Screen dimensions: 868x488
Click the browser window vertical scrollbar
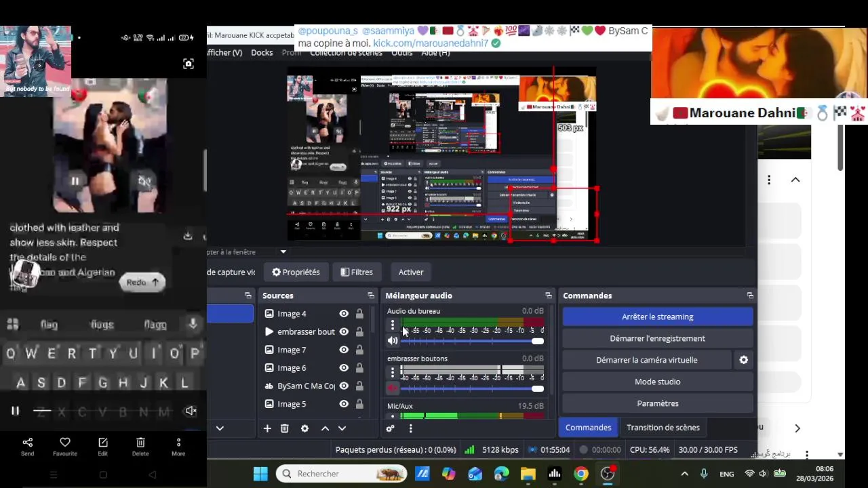pyautogui.click(x=840, y=148)
